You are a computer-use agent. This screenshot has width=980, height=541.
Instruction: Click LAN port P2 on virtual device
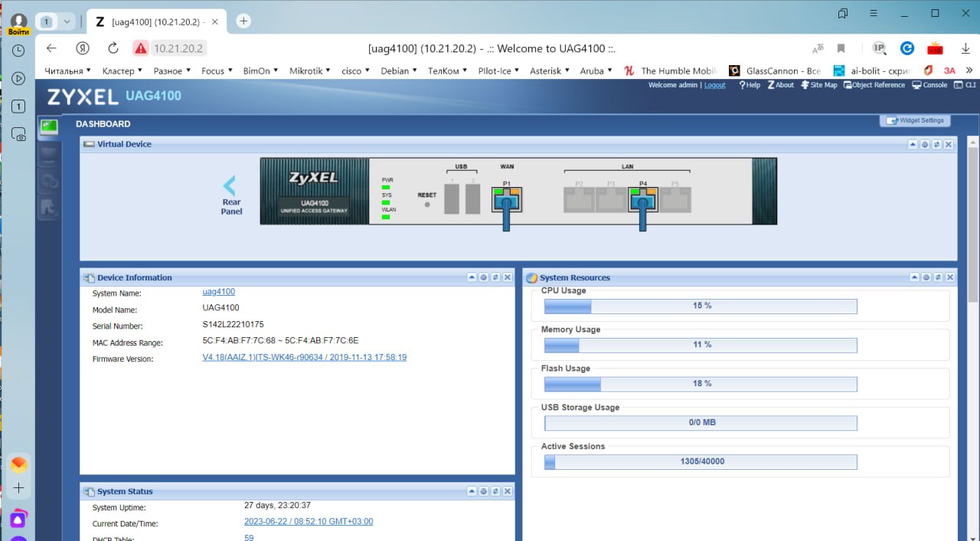pyautogui.click(x=579, y=199)
